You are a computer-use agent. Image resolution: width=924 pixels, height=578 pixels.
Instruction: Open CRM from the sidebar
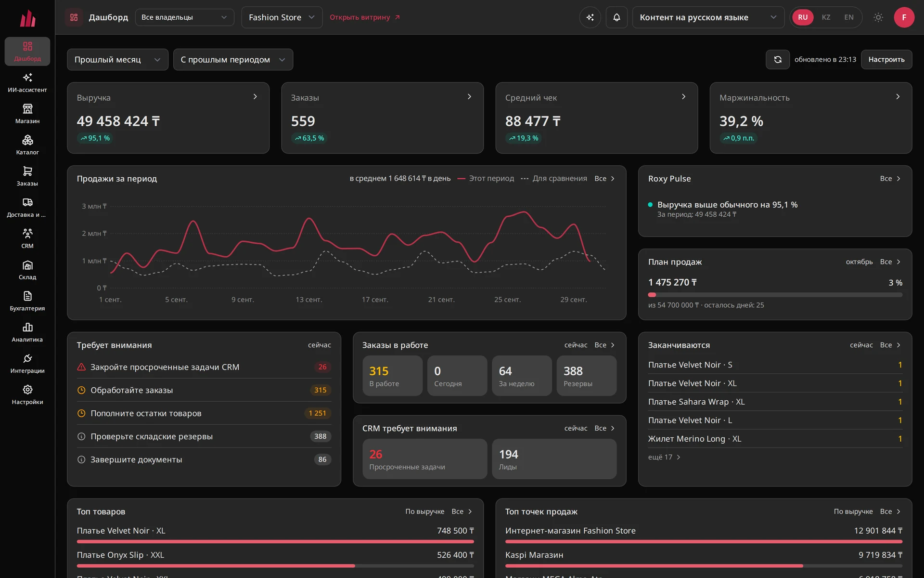27,239
